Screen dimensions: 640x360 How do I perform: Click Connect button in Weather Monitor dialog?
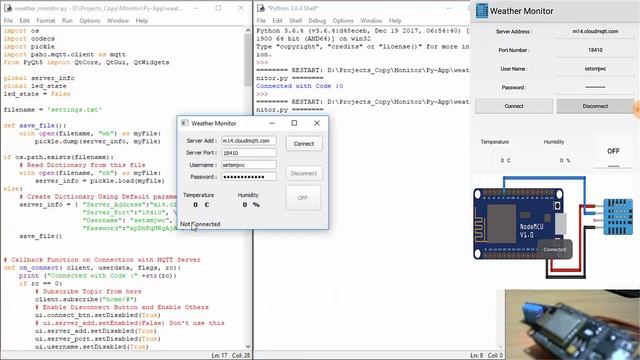point(304,144)
